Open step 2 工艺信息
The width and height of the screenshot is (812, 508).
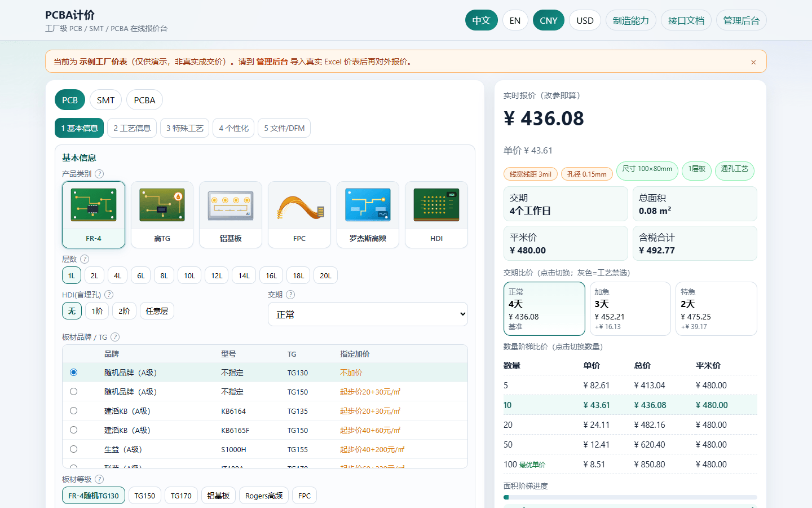(x=132, y=128)
